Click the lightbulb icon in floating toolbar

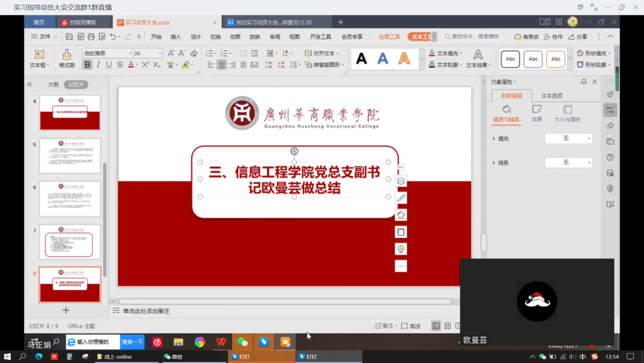point(401,249)
